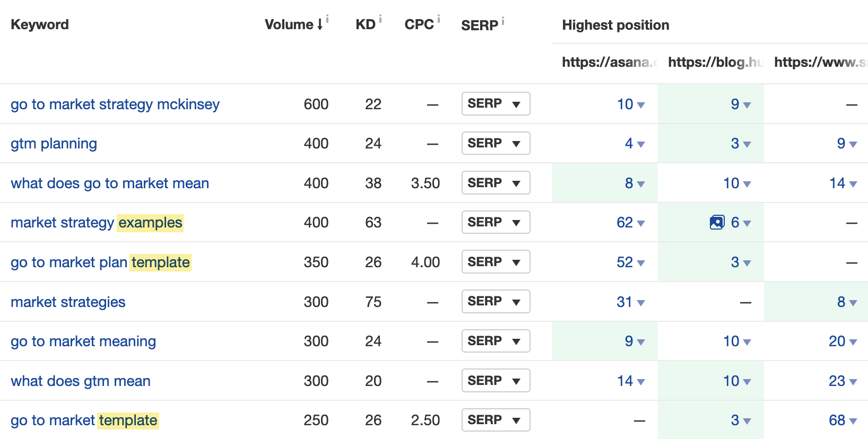The width and height of the screenshot is (868, 439).
Task: Open the 'what does go to market mean' keyword
Action: coord(110,183)
